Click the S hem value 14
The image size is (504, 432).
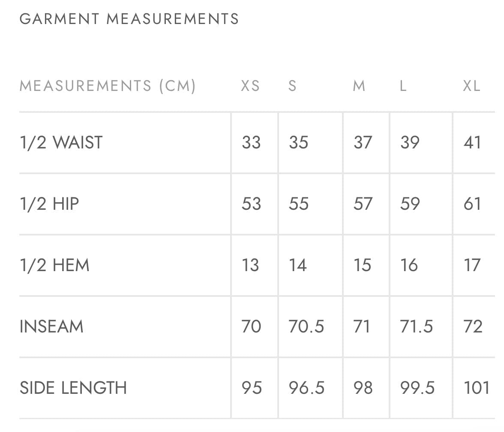click(298, 265)
